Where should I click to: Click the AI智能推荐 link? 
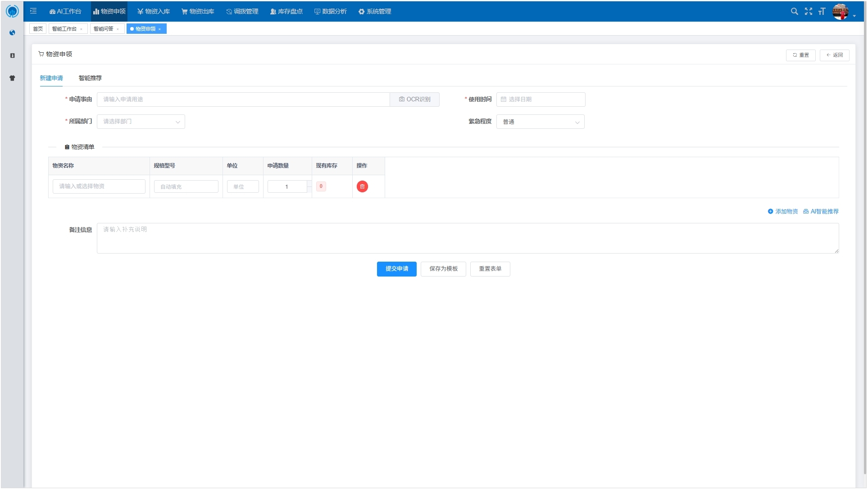(821, 211)
